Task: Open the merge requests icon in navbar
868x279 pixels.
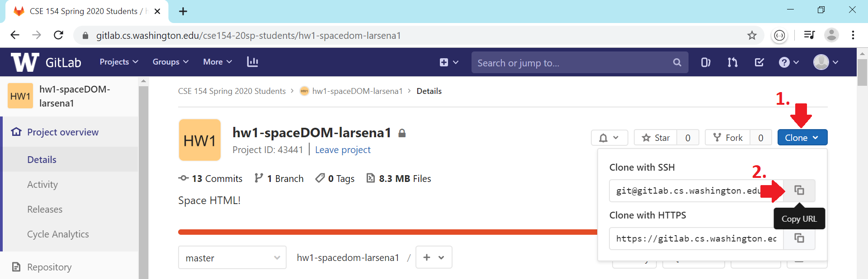Action: point(732,62)
